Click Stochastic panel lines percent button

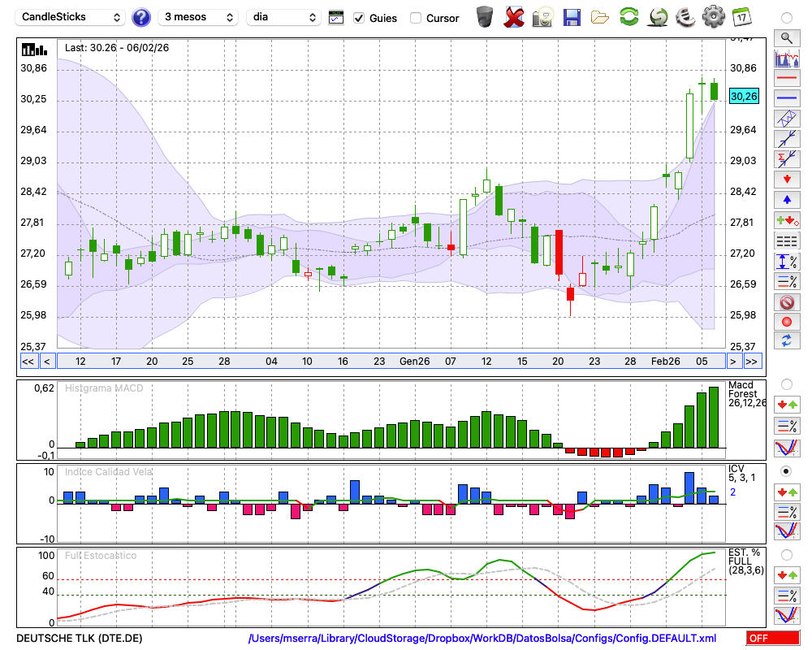point(787,596)
